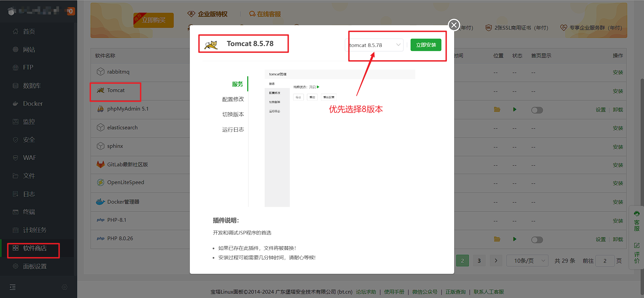The width and height of the screenshot is (644, 298).
Task: Click the 在线客服 chat icon
Action: click(x=252, y=14)
